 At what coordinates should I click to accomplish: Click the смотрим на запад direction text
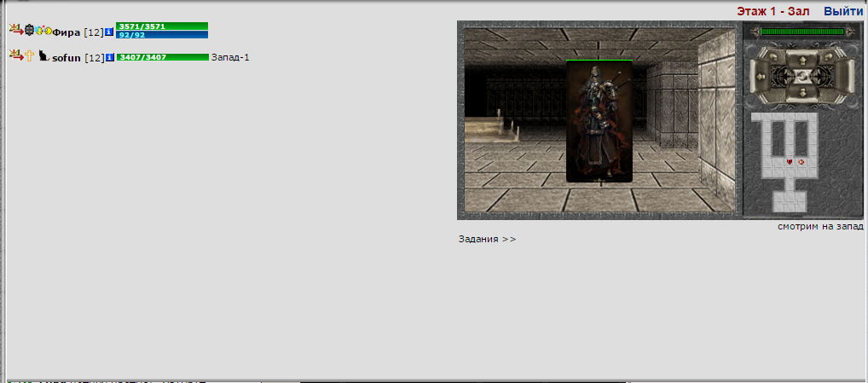820,226
